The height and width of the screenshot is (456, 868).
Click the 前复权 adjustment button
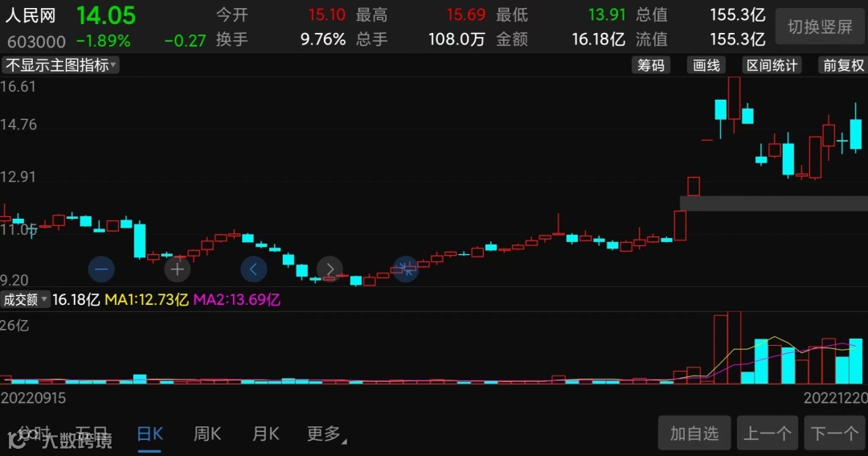[x=843, y=65]
